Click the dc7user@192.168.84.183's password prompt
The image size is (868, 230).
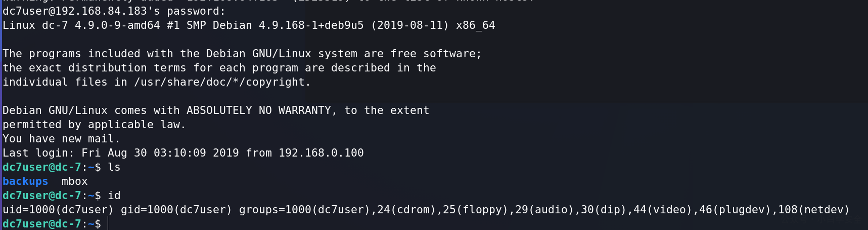click(114, 11)
